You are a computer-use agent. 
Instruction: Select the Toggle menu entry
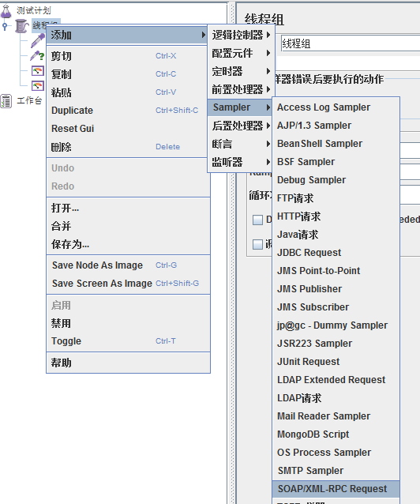click(x=128, y=341)
